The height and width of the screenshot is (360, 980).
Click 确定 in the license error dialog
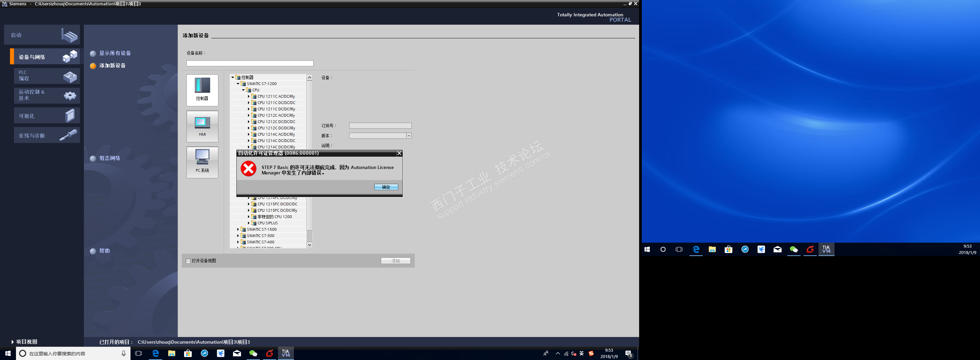pyautogui.click(x=386, y=187)
